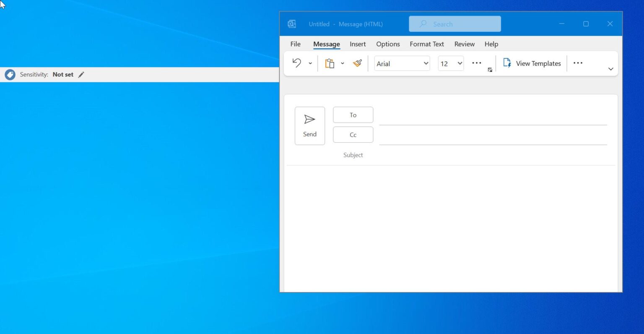Collapse the ribbon with the chevron
The height and width of the screenshot is (334, 644).
tap(610, 69)
